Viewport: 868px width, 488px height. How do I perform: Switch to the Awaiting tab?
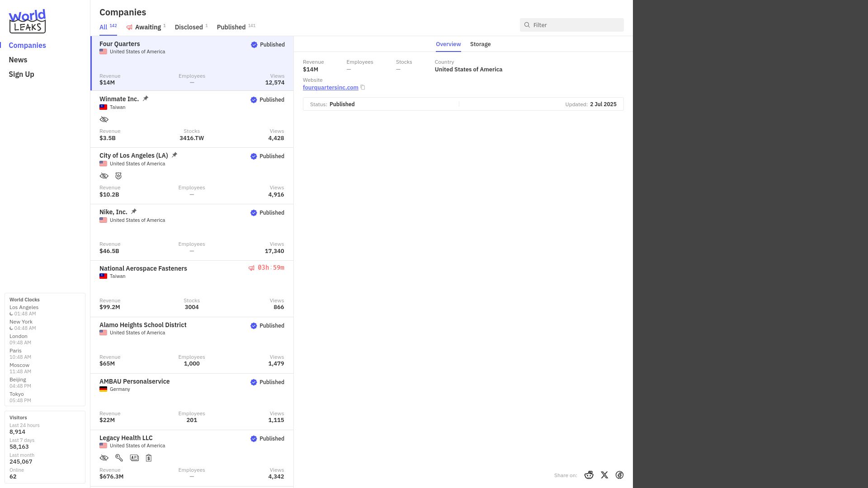146,27
